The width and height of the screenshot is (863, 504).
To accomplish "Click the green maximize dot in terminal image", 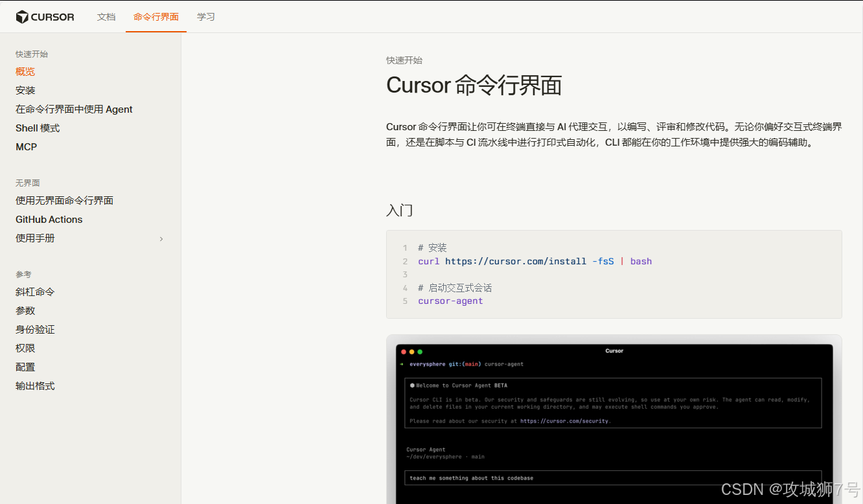I will point(420,352).
